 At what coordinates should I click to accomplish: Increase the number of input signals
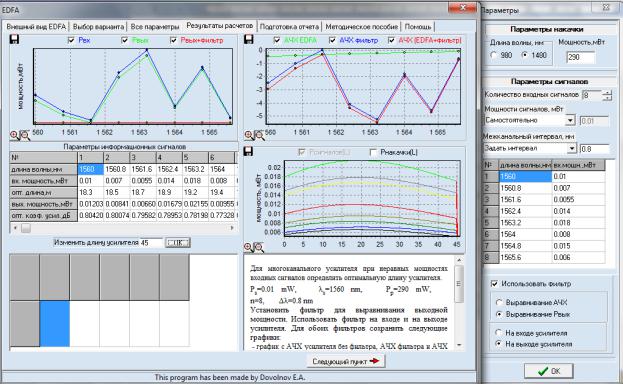point(607,93)
